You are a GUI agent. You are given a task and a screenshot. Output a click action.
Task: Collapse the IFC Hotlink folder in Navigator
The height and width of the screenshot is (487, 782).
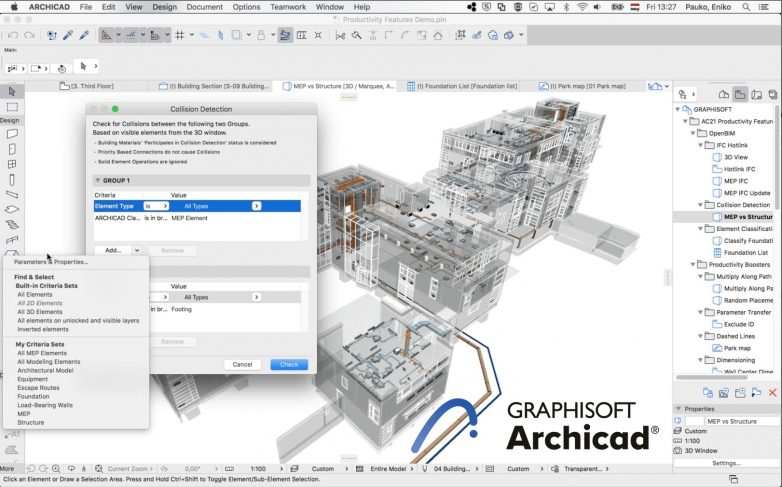700,145
